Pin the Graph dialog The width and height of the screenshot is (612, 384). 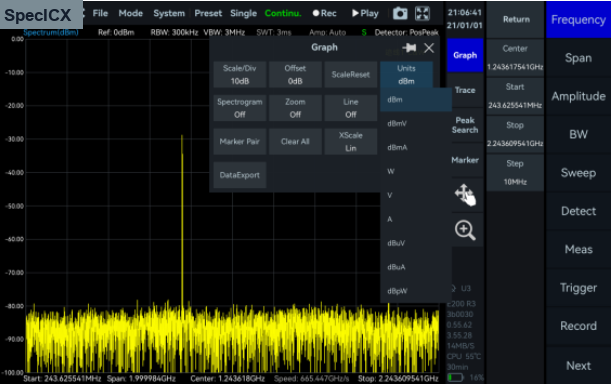409,48
